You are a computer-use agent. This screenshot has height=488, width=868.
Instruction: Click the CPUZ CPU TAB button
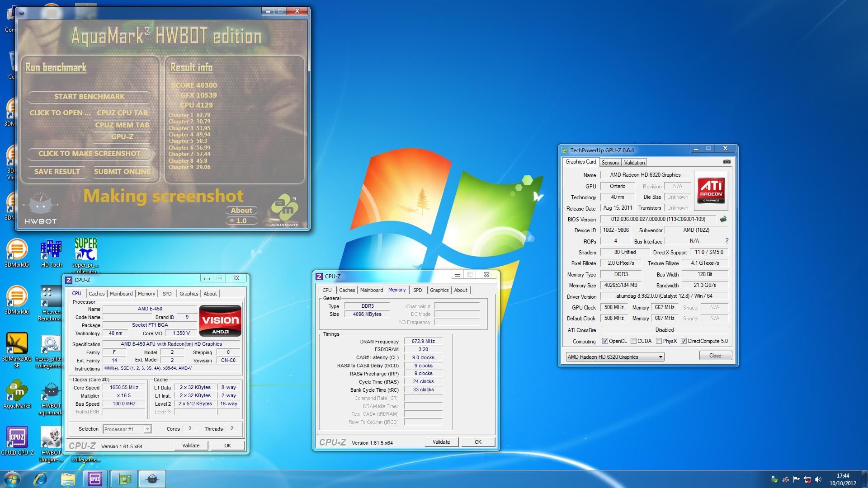tap(122, 113)
